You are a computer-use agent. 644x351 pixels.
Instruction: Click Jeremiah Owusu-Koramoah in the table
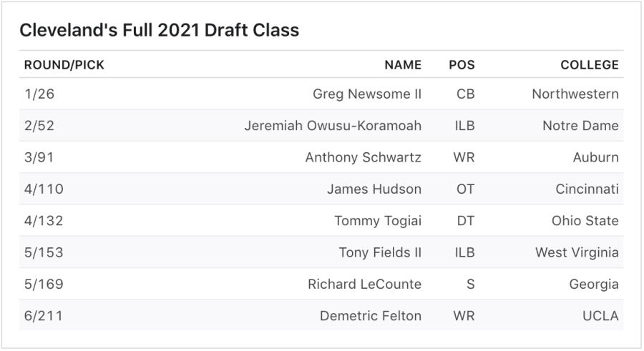coord(333,126)
